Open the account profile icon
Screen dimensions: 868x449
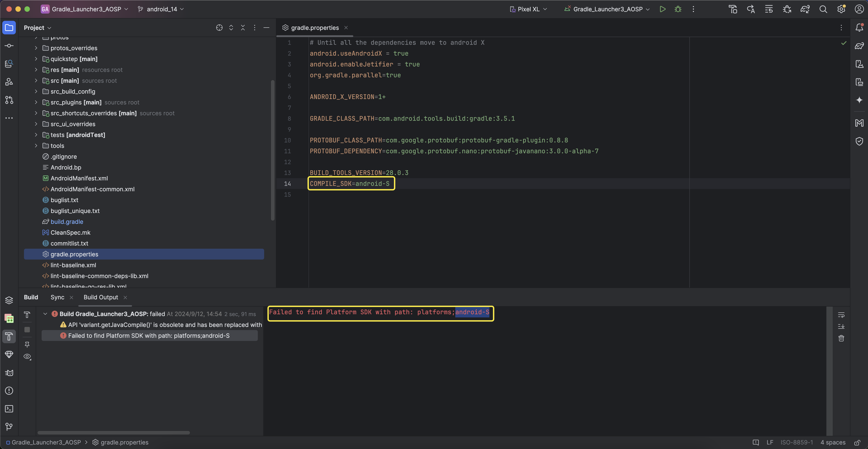coord(859,9)
